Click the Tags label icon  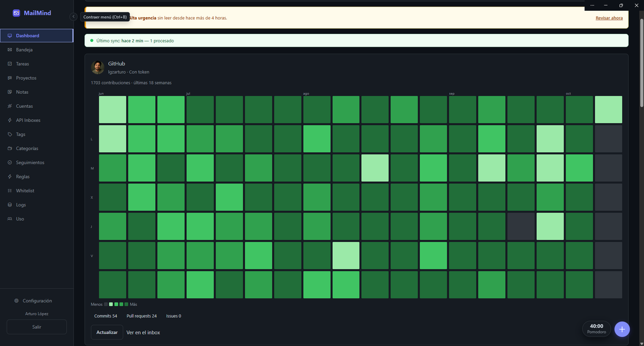[10, 135]
